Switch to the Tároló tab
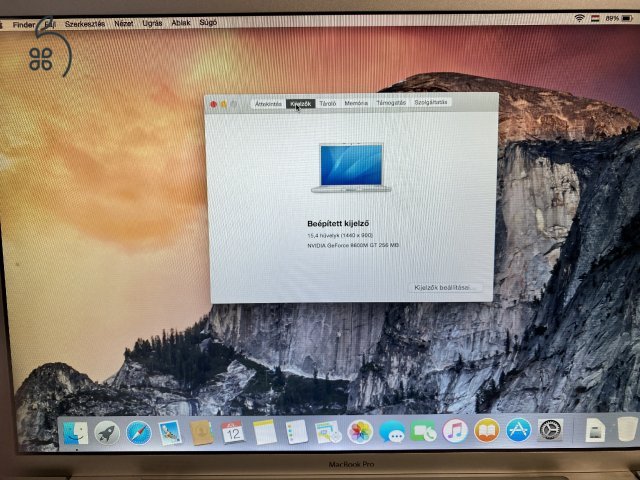This screenshot has width=640, height=480. 327,103
